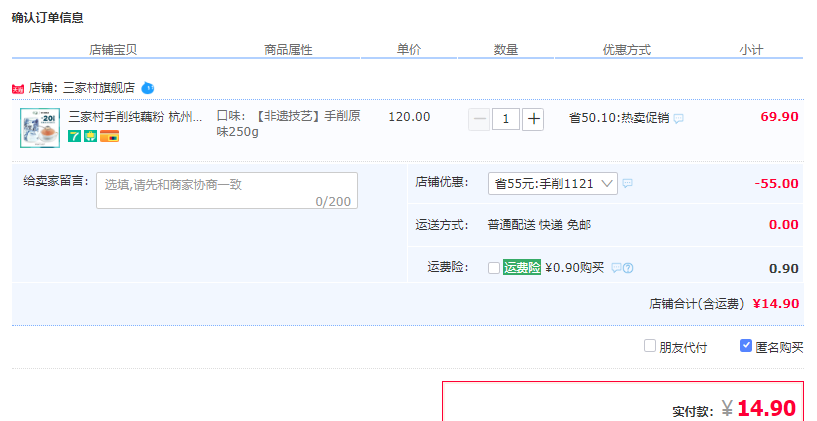The height and width of the screenshot is (421, 817).
Task: Enable the 朋友代付 checkbox
Action: coord(650,346)
